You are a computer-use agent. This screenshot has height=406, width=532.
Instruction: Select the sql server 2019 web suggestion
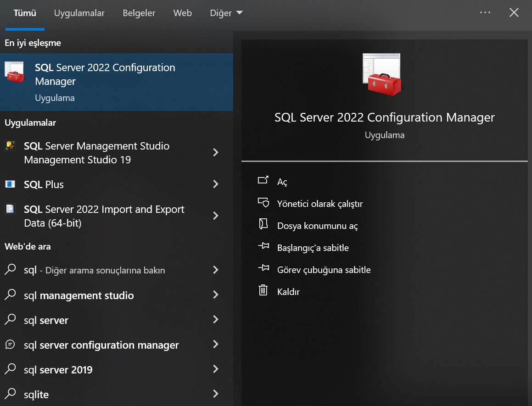[58, 370]
